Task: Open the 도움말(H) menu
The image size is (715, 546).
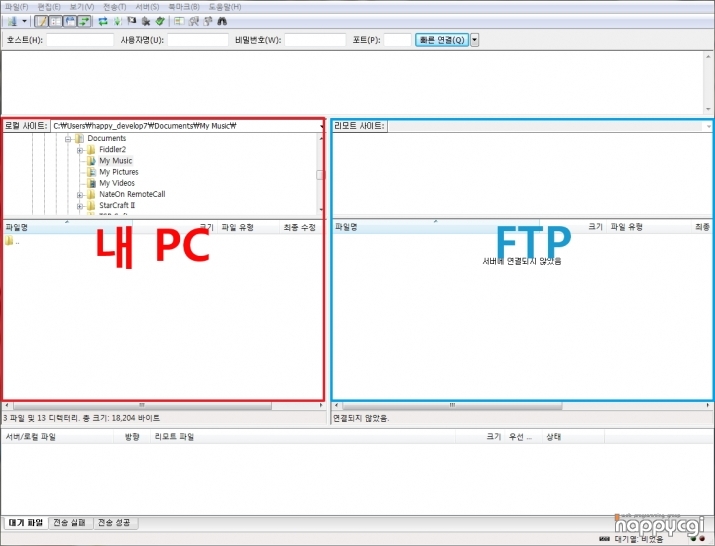Action: pos(225,7)
